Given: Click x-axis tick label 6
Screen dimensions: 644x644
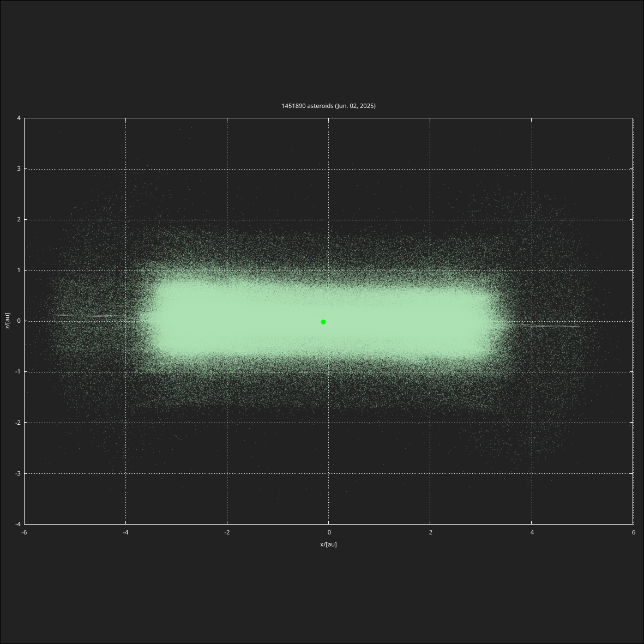Looking at the screenshot, I should (x=633, y=532).
